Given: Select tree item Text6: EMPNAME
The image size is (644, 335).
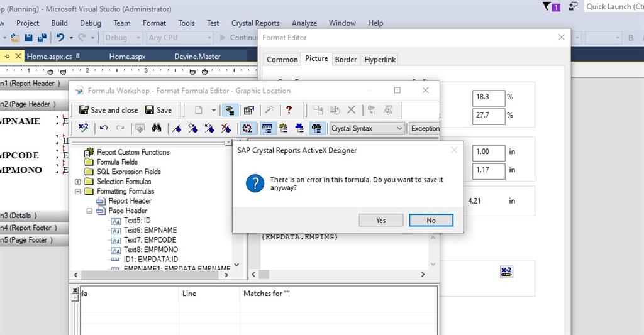Looking at the screenshot, I should [x=150, y=230].
